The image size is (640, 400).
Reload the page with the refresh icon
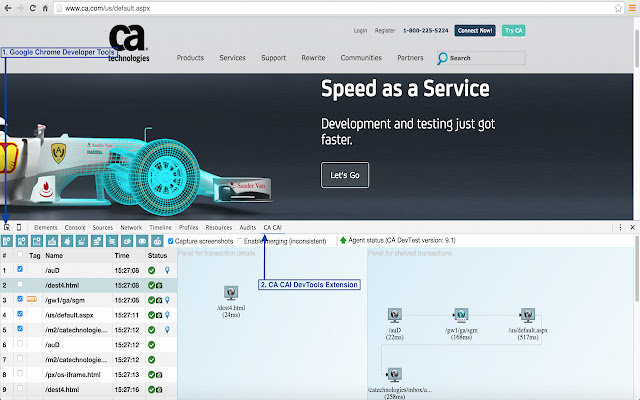[32, 8]
